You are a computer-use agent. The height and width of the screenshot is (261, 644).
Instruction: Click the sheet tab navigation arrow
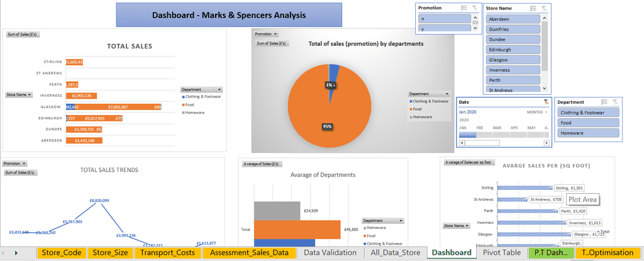pyautogui.click(x=16, y=253)
